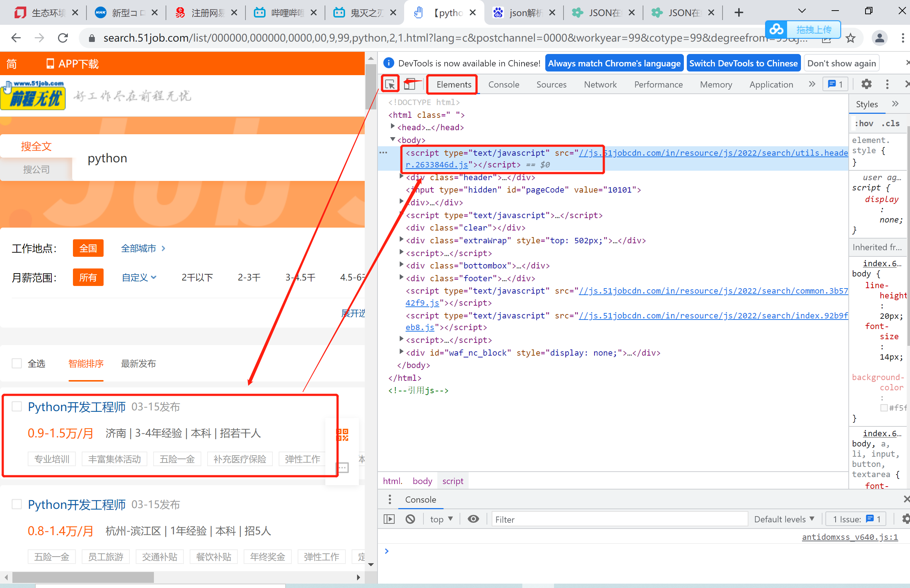The height and width of the screenshot is (588, 910).
Task: Click the page horizontal scrollbar thumb
Action: point(83,577)
